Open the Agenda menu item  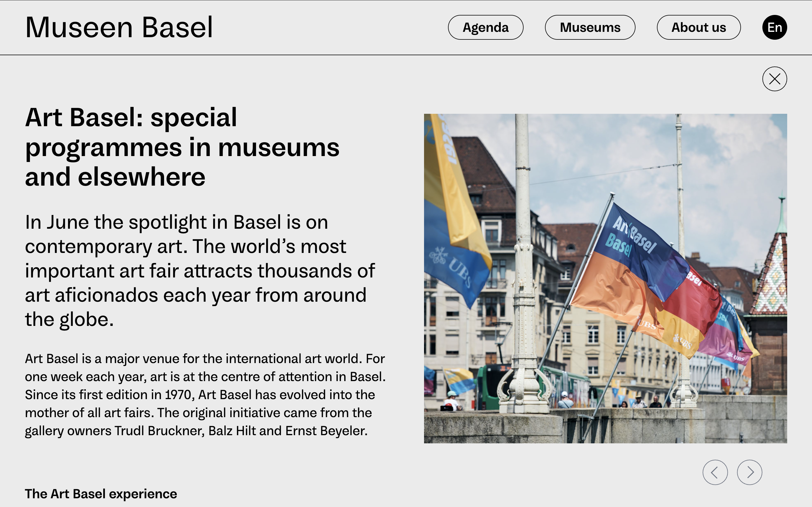(x=485, y=28)
